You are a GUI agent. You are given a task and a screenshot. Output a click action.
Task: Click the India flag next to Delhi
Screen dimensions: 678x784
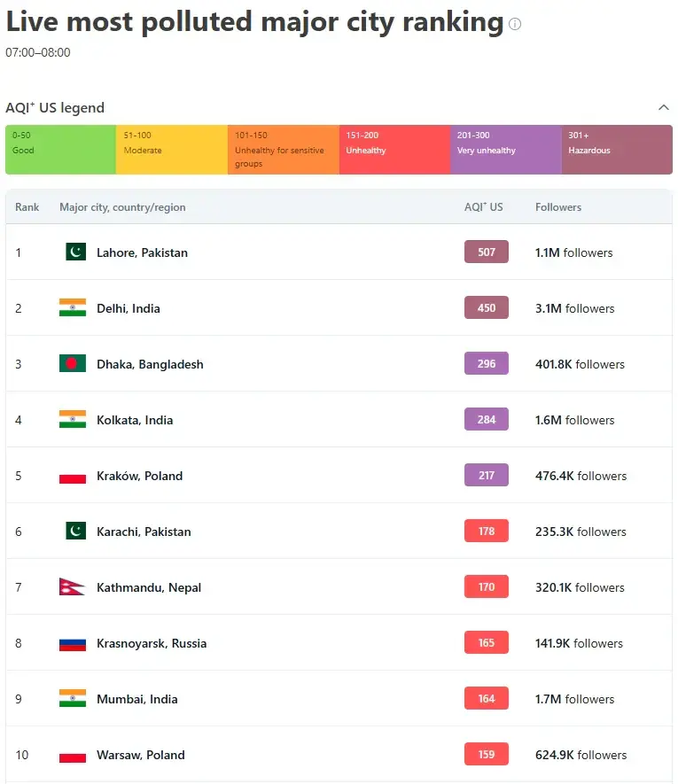click(71, 307)
